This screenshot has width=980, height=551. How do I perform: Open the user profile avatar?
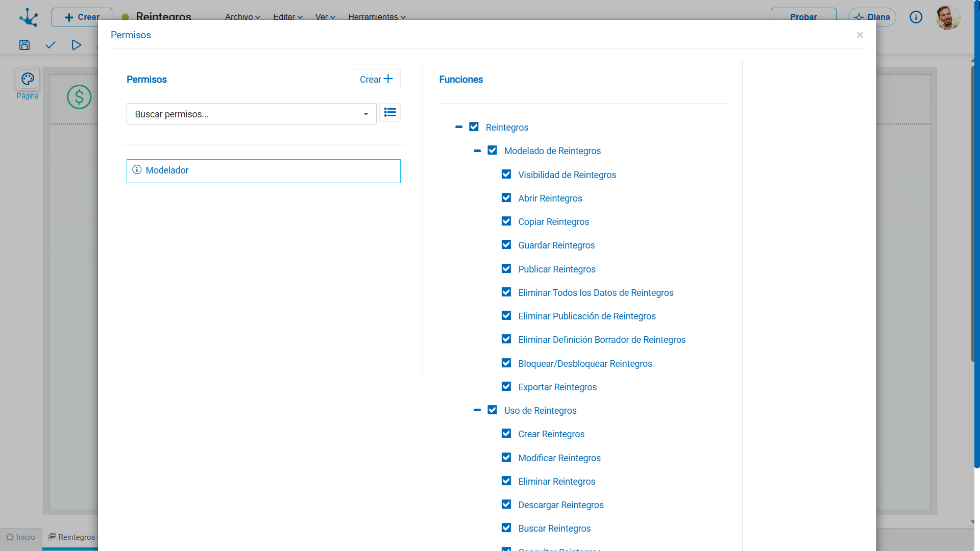(x=948, y=17)
